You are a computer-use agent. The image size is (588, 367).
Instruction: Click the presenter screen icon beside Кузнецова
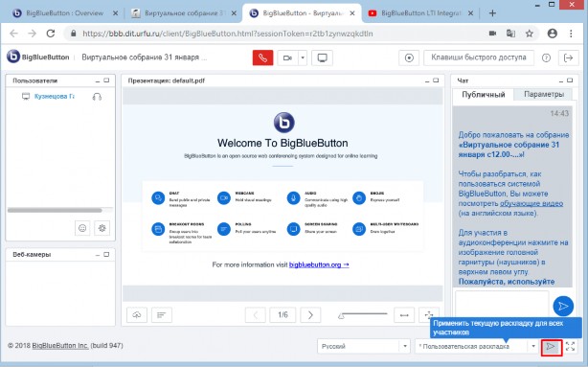coord(26,97)
